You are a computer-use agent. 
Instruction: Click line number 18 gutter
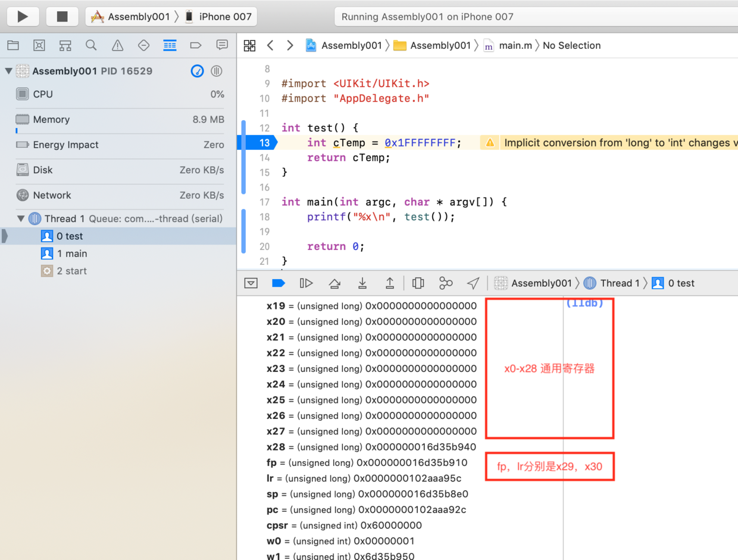tap(264, 217)
